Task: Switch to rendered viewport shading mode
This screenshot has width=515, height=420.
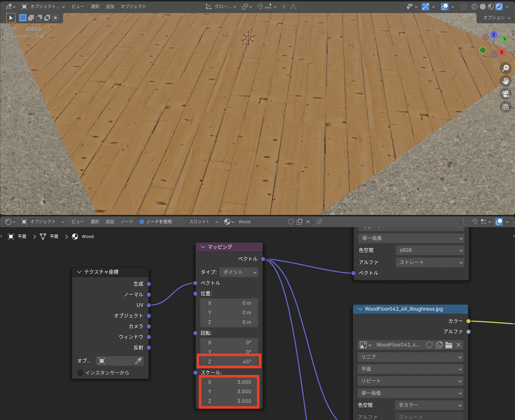Action: click(499, 7)
